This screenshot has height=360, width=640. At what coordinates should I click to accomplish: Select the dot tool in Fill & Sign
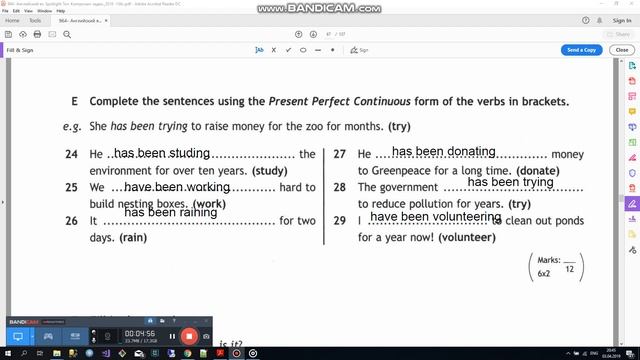click(333, 50)
